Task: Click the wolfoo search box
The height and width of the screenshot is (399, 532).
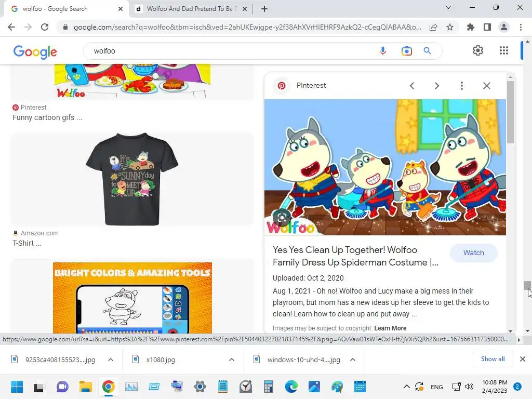Action: 231,51
